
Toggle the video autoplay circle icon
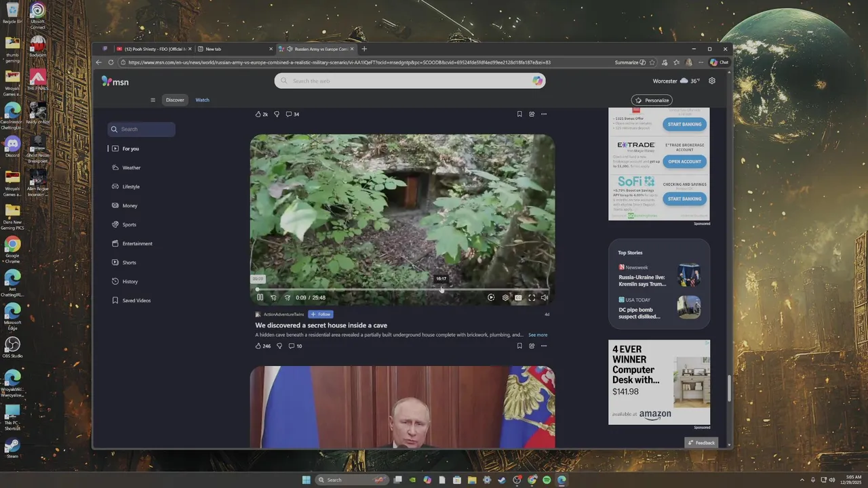pos(491,298)
